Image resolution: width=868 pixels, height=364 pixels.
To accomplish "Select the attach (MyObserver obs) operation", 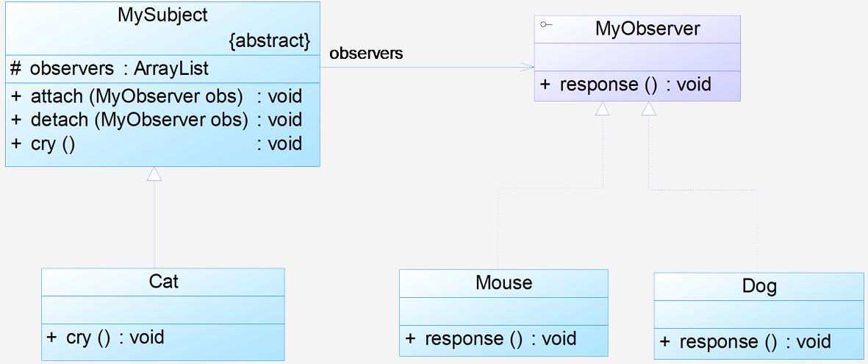I will pos(156,96).
